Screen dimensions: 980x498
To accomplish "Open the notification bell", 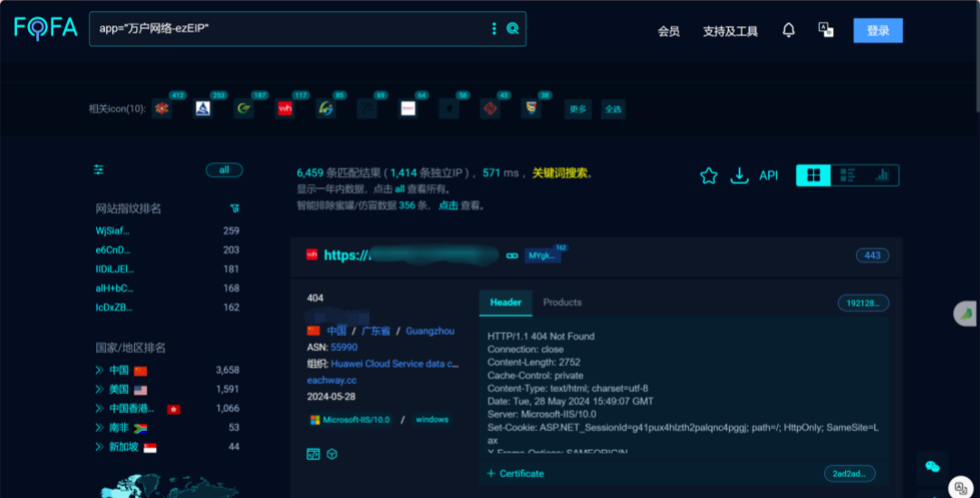I will click(x=789, y=30).
